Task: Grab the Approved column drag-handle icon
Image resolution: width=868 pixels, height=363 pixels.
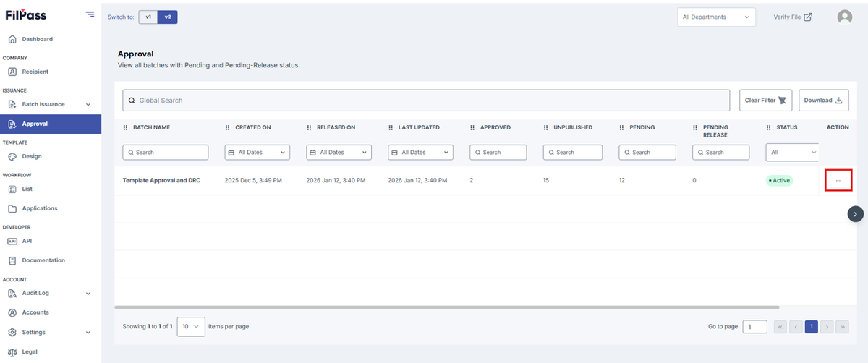Action: point(472,127)
